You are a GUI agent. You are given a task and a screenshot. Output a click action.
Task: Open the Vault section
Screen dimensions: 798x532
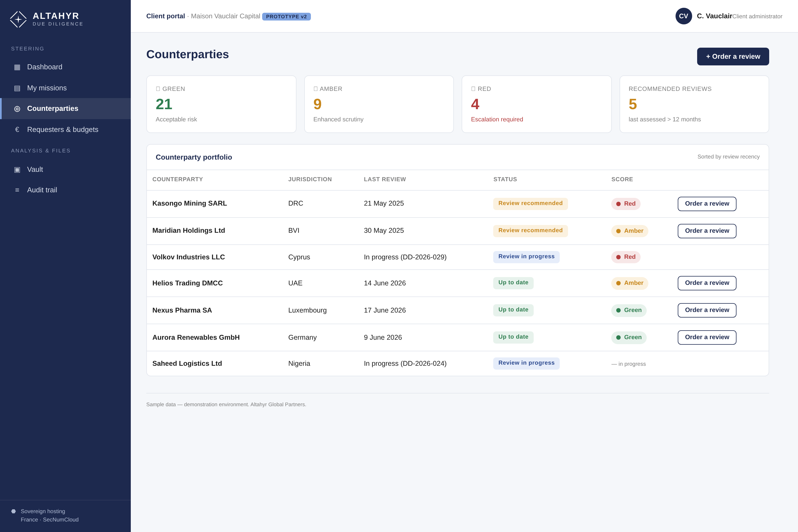point(65,169)
